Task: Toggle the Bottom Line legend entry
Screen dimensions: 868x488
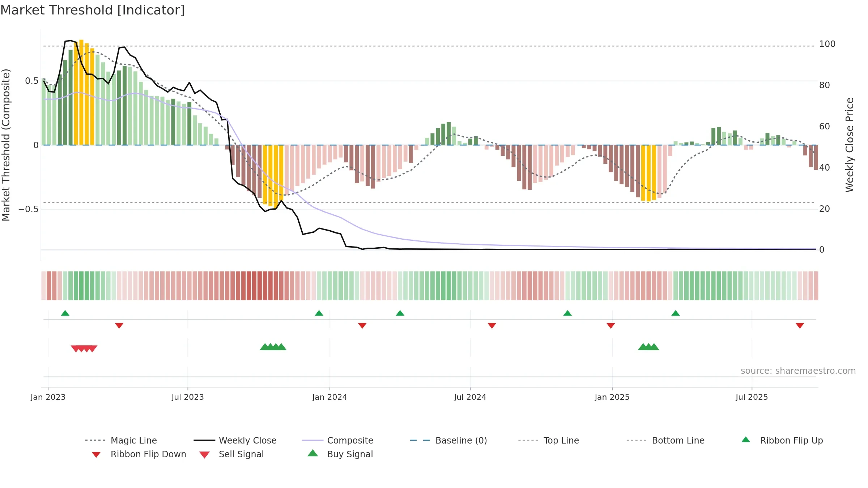Action: (x=665, y=440)
